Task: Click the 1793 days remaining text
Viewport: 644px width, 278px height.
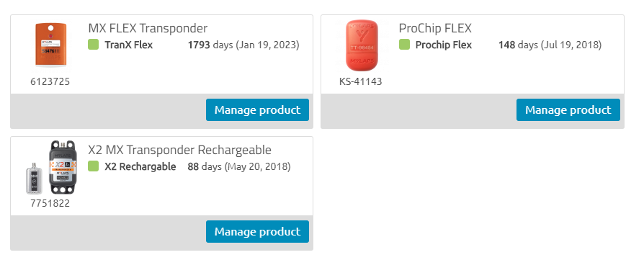Action: [x=210, y=45]
